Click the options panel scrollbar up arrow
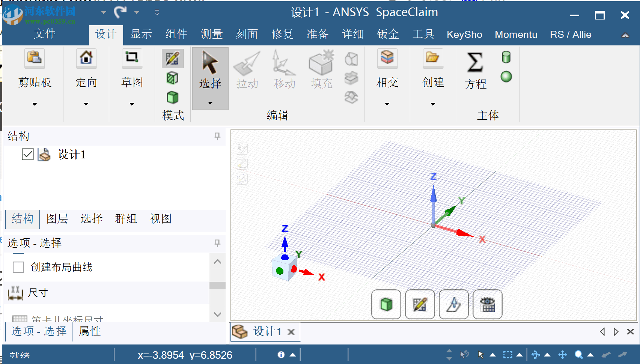This screenshot has width=640, height=364. 217,262
